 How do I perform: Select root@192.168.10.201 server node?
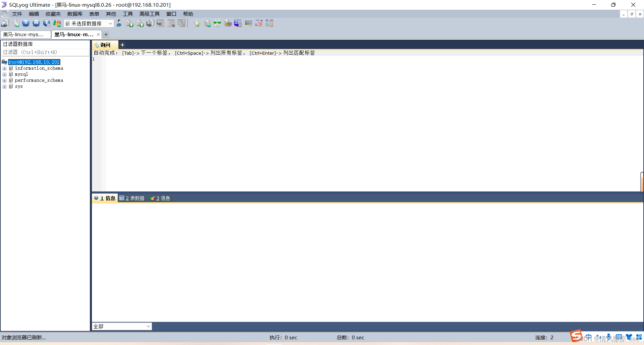pos(34,62)
